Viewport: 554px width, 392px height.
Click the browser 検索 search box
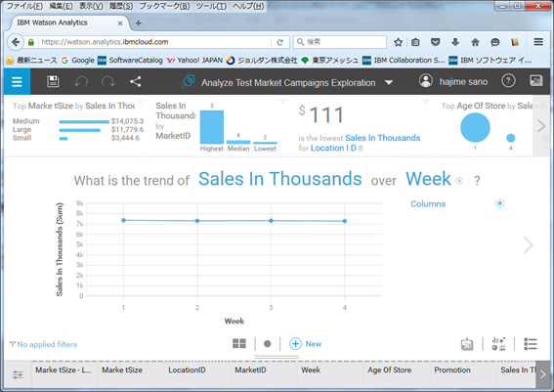pyautogui.click(x=340, y=42)
